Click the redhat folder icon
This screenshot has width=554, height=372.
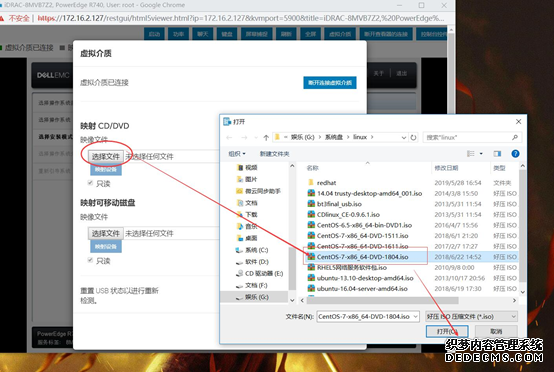tap(311, 182)
